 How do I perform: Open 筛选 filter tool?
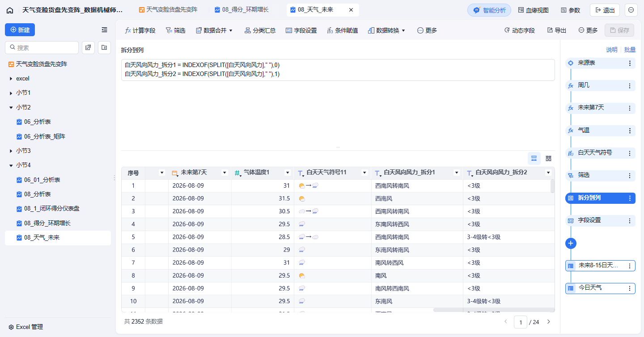[175, 30]
